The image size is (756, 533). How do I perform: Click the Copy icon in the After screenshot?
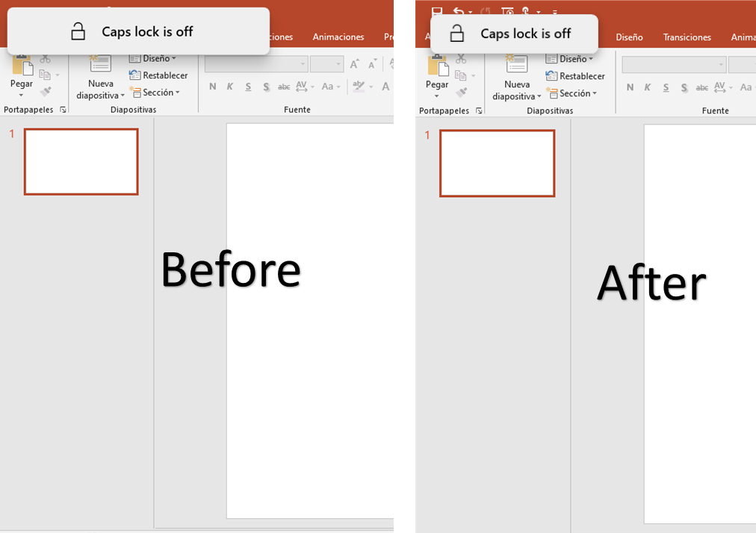click(460, 75)
